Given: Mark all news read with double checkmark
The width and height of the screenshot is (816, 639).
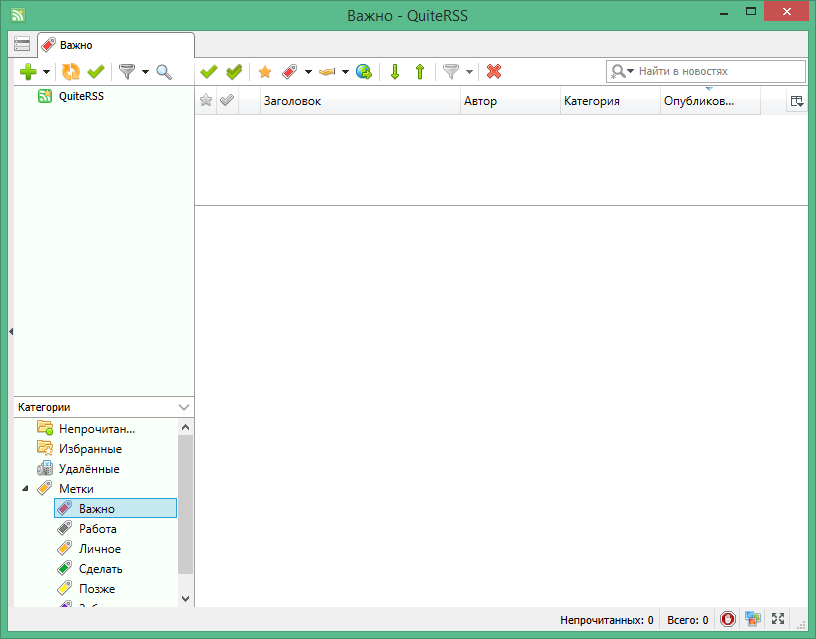Looking at the screenshot, I should tap(234, 72).
